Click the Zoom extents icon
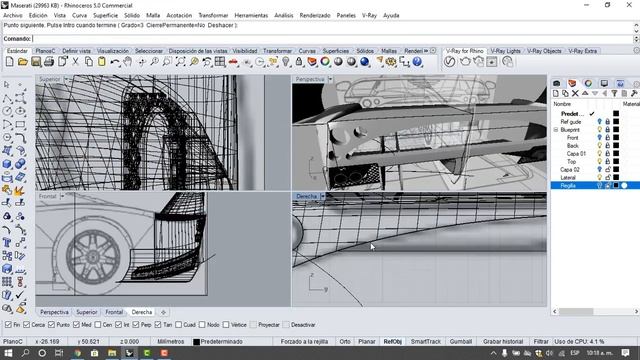640x360 pixels. 180,62
